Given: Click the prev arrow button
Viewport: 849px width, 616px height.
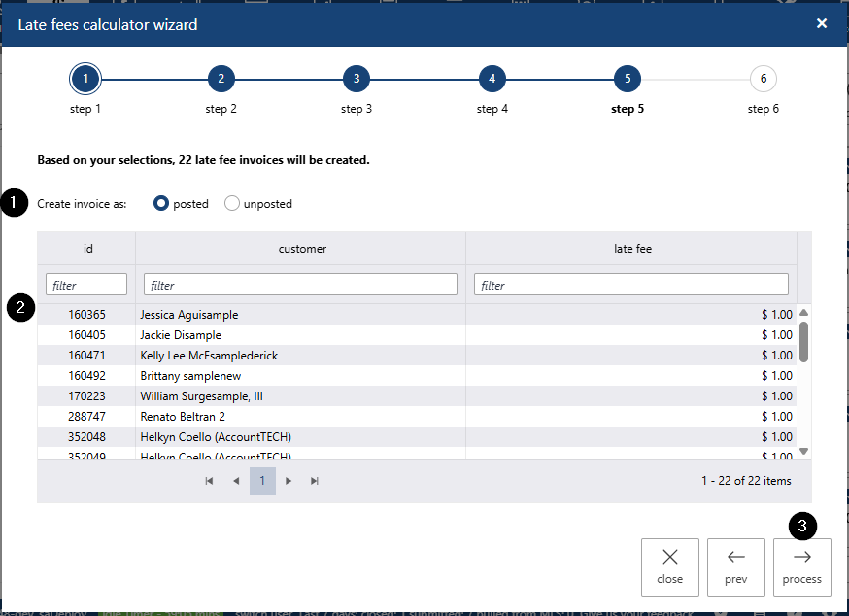Looking at the screenshot, I should coord(735,566).
